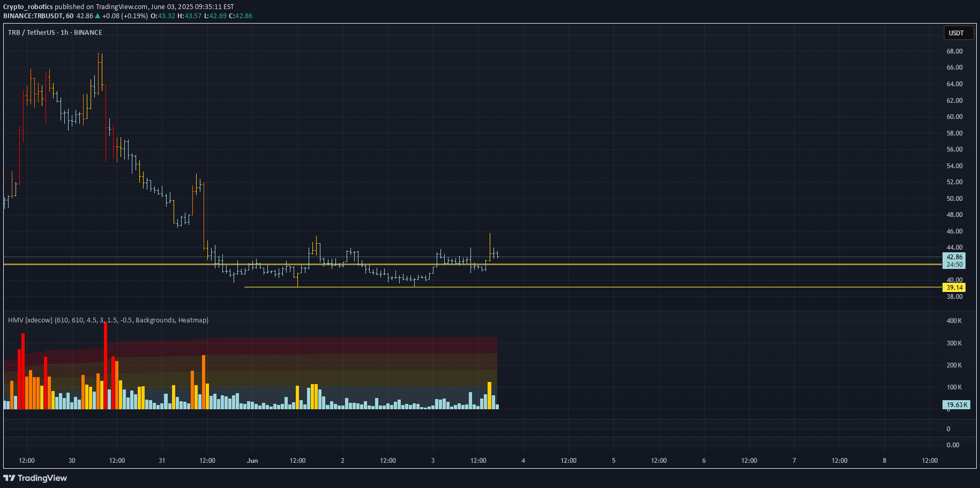Click the current price label 42.86
The width and height of the screenshot is (980, 488).
coord(954,257)
